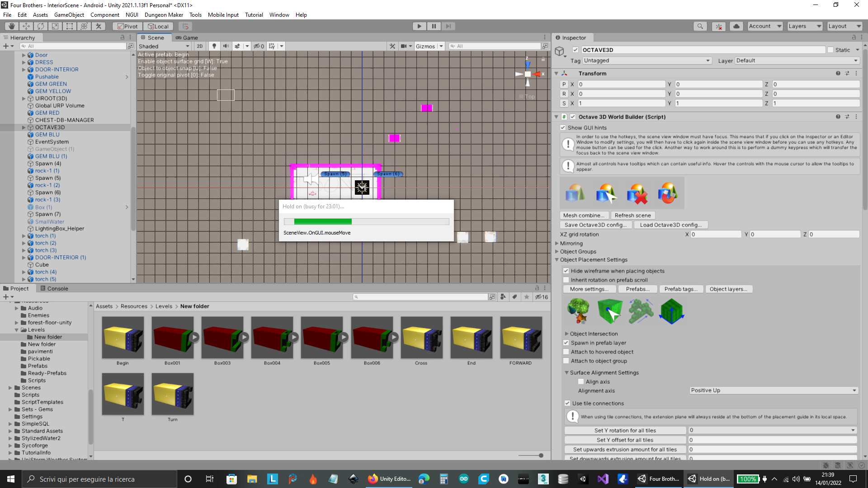
Task: Toggle Use tile connections checkbox
Action: 567,404
